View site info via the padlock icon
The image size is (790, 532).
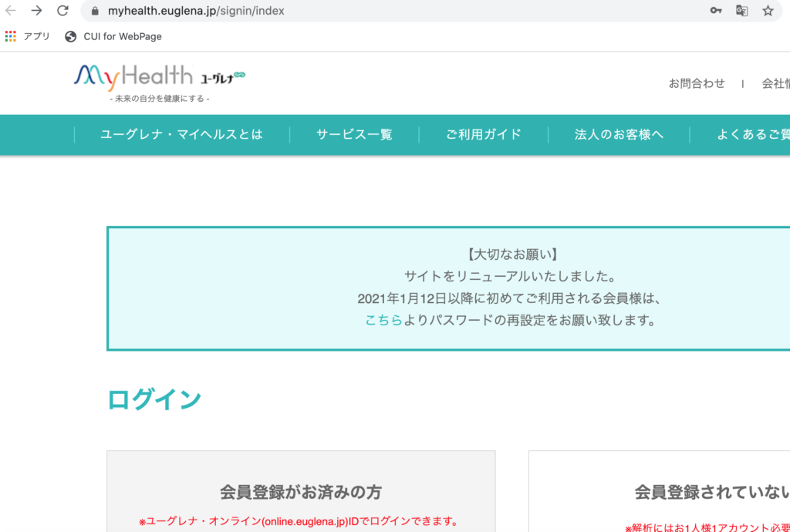pyautogui.click(x=96, y=11)
